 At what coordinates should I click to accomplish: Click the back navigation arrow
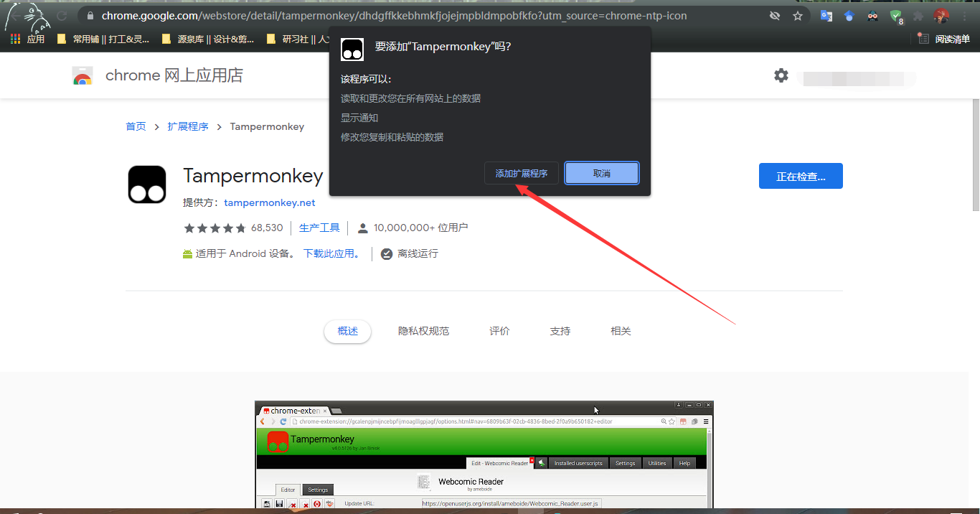point(16,15)
